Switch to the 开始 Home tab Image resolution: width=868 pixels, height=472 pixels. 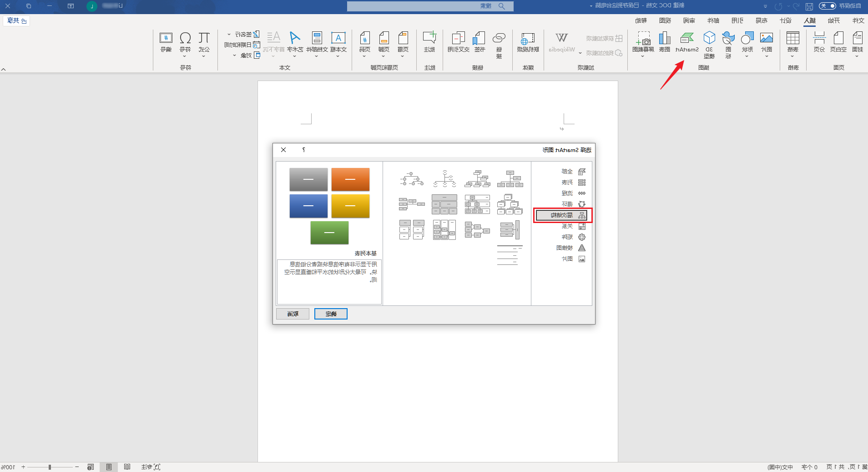834,20
